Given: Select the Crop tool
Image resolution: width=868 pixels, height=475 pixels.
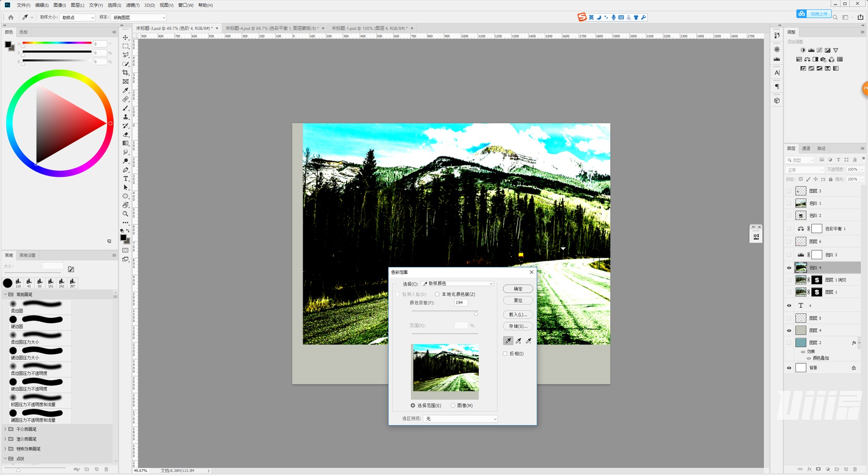Looking at the screenshot, I should pyautogui.click(x=126, y=72).
